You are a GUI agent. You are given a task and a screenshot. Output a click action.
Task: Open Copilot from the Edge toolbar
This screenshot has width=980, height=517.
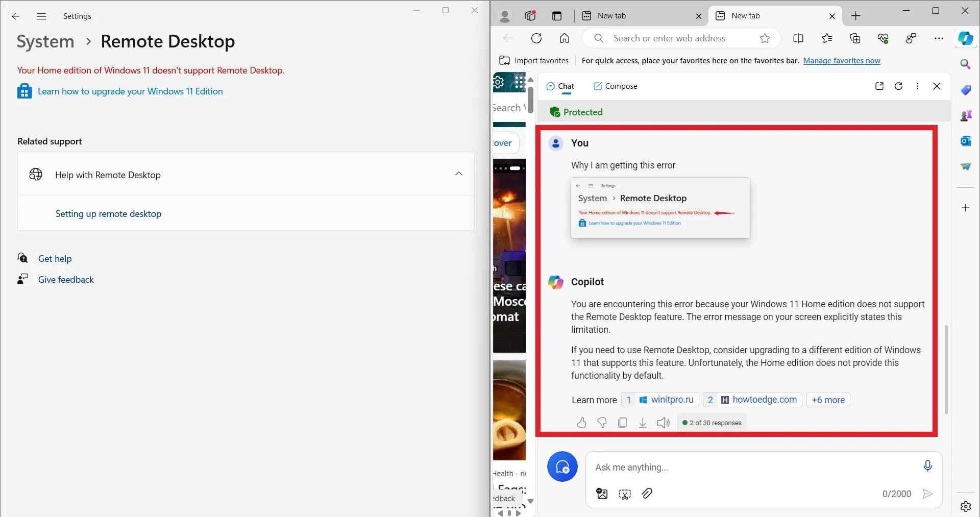pyautogui.click(x=966, y=38)
